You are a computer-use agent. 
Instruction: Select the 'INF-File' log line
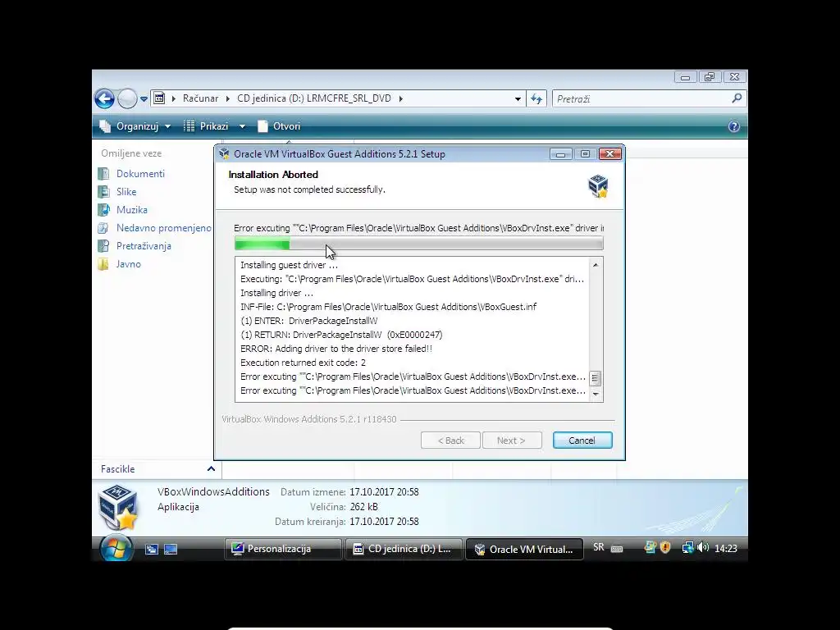[388, 307]
